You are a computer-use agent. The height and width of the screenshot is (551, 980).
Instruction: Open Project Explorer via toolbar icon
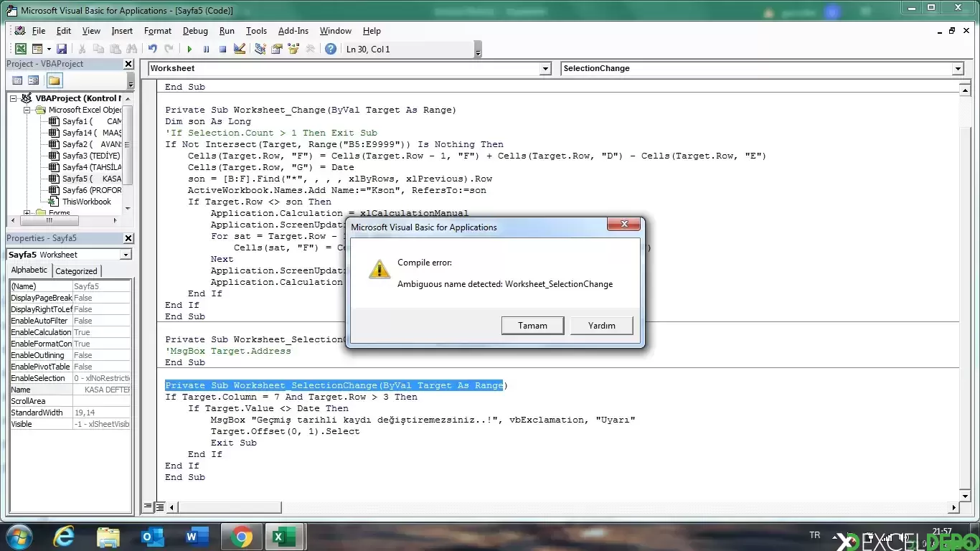pos(260,49)
